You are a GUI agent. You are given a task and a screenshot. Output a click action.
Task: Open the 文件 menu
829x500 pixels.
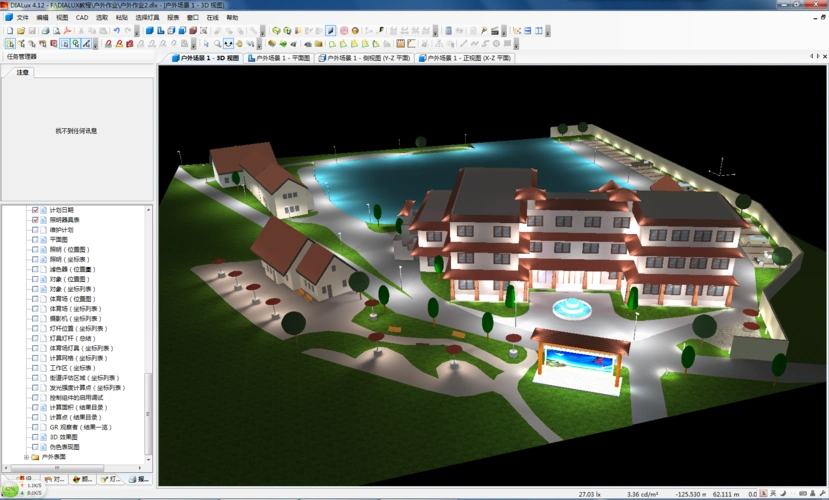pyautogui.click(x=21, y=18)
